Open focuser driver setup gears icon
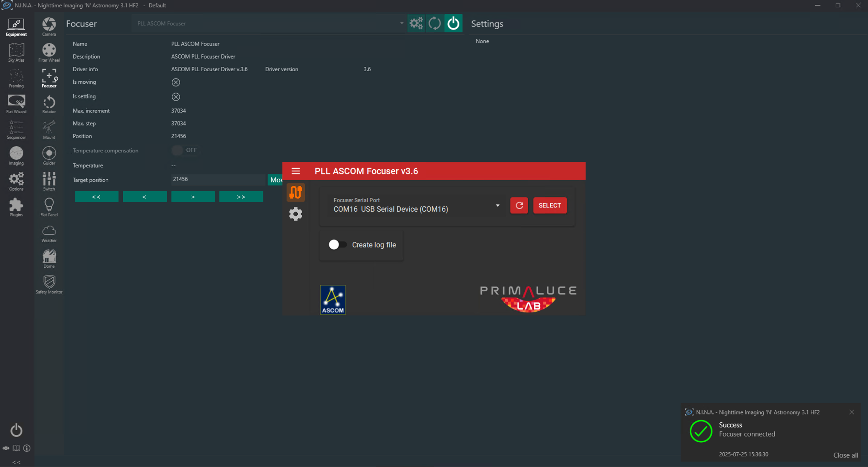This screenshot has width=868, height=467. pyautogui.click(x=416, y=23)
